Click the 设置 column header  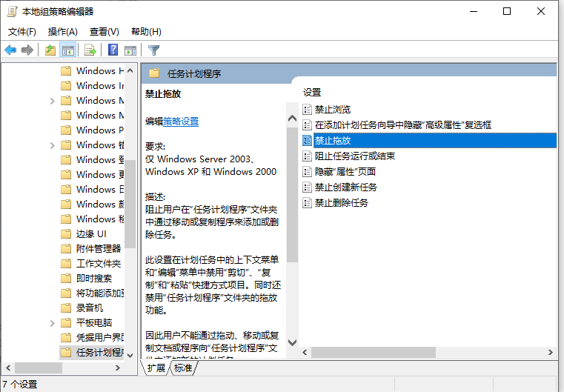click(x=312, y=92)
